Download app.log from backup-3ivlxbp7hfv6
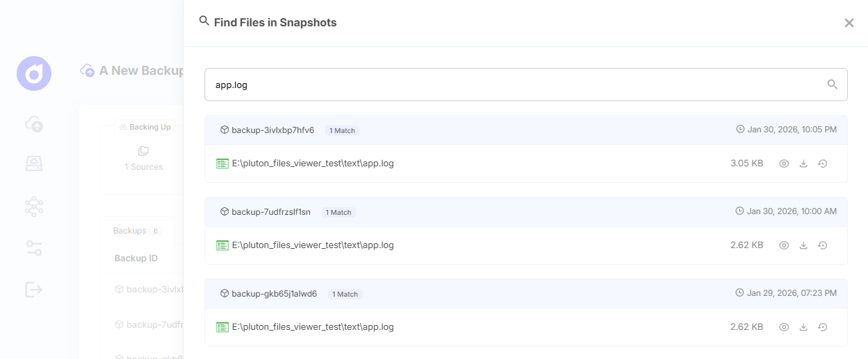Image resolution: width=868 pixels, height=359 pixels. click(x=804, y=164)
